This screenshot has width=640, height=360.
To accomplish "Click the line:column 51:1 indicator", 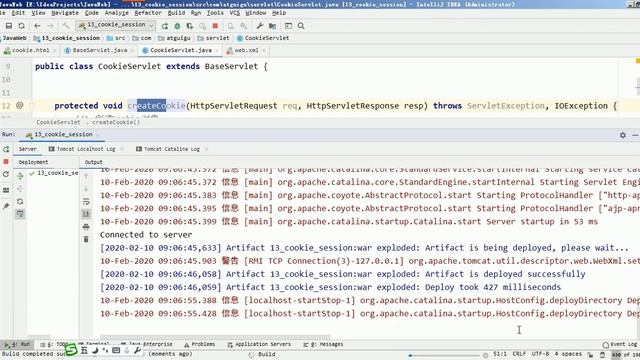I will click(500, 354).
